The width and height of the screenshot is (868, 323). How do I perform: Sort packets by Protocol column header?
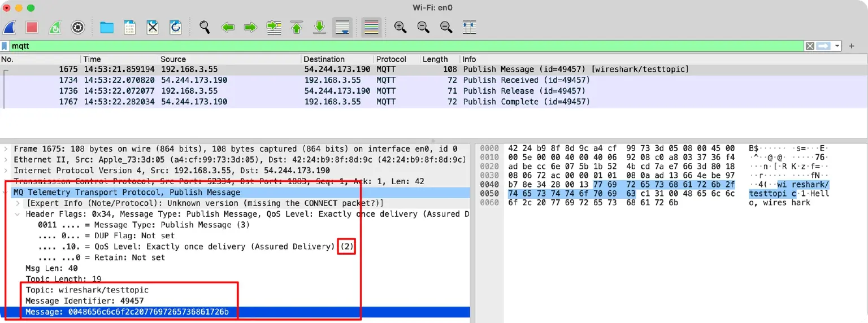(391, 59)
